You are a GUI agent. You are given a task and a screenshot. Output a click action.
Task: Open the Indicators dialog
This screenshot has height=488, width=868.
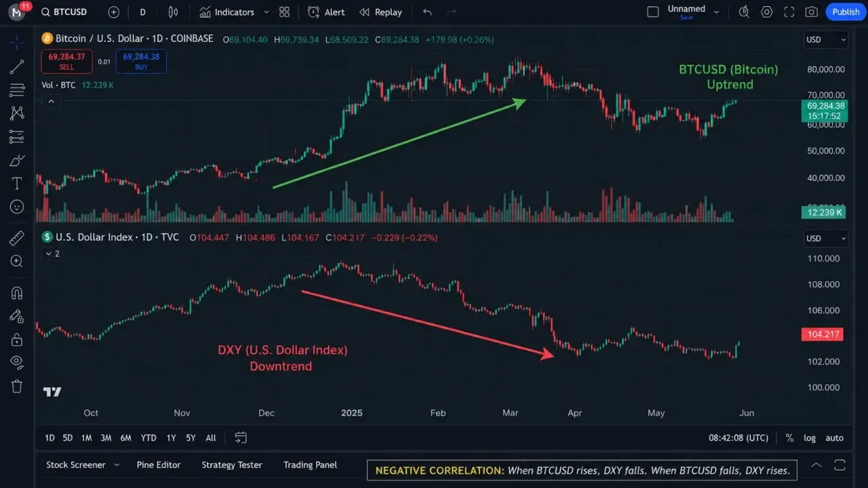[227, 12]
